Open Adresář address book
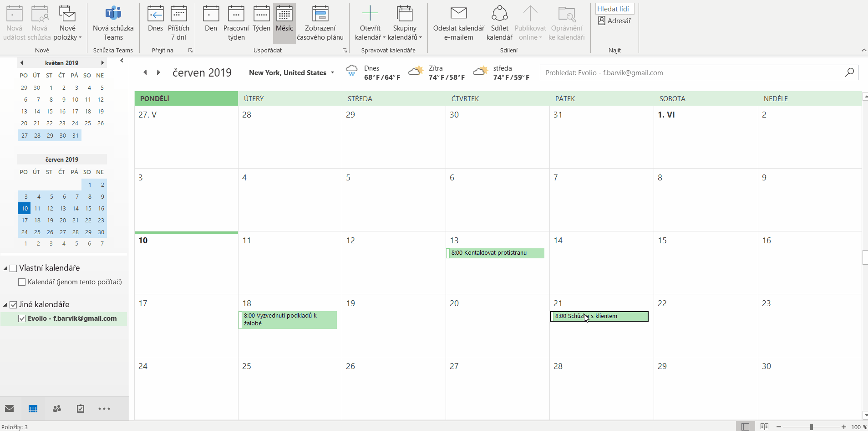Viewport: 868px width, 431px height. click(614, 21)
